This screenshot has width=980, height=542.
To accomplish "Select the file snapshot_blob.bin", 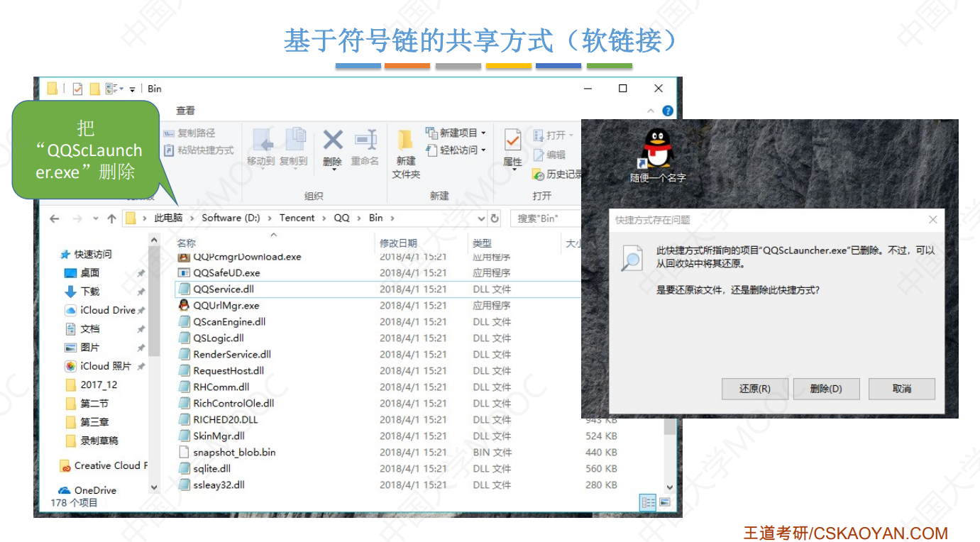I will coord(234,452).
